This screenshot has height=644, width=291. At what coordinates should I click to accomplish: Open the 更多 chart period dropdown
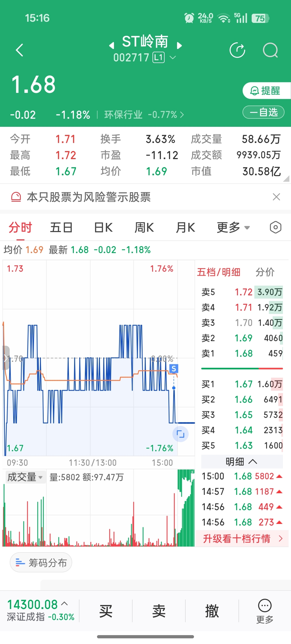[x=233, y=227]
